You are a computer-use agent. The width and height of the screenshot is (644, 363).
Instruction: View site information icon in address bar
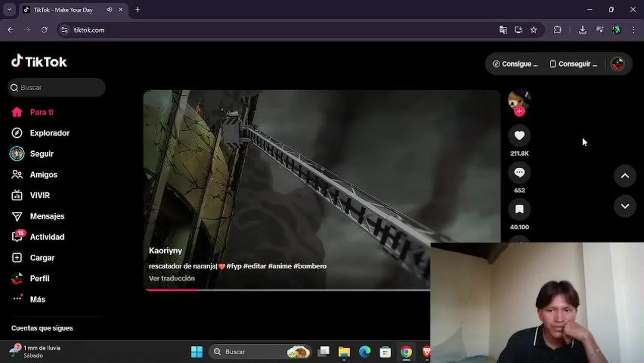(65, 30)
